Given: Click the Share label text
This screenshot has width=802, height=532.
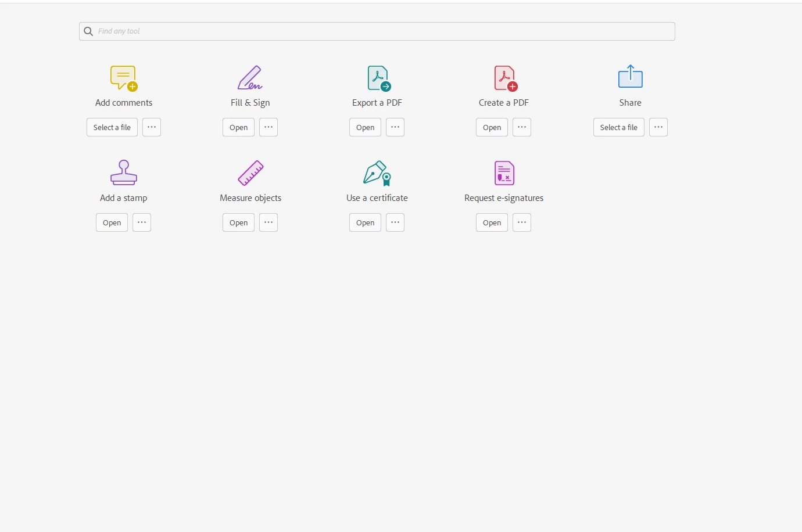Looking at the screenshot, I should coord(631,103).
